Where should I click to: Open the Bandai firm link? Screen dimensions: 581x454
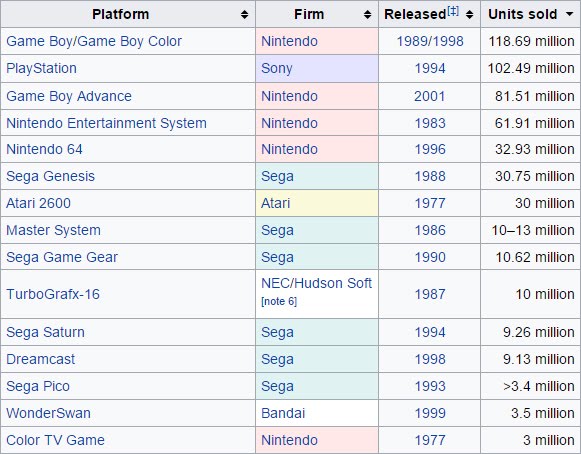pos(283,413)
